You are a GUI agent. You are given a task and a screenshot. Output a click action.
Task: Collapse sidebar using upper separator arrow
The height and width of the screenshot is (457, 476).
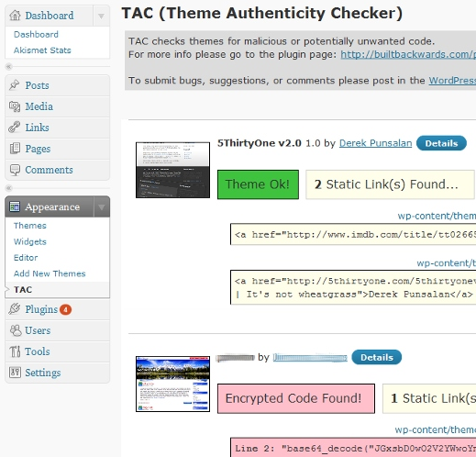(x=9, y=66)
